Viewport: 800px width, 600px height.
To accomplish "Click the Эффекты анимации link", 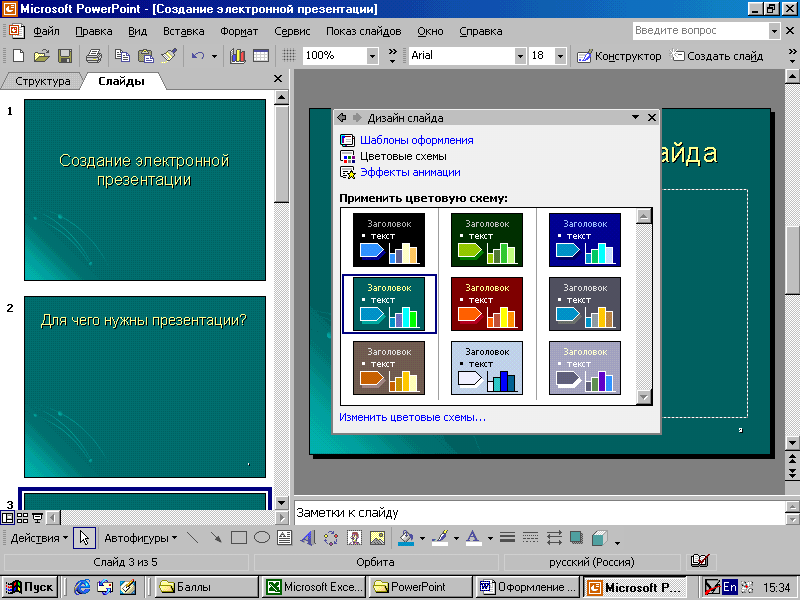I will coord(410,172).
